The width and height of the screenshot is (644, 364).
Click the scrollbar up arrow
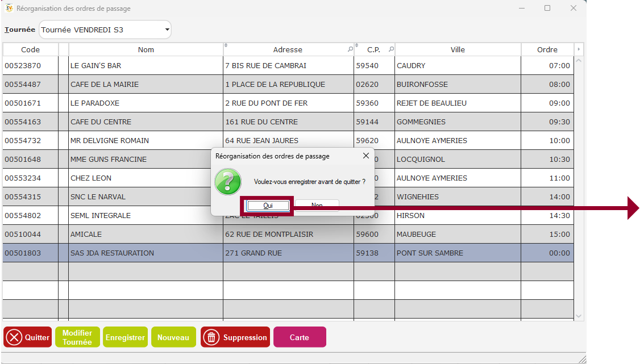tap(579, 60)
